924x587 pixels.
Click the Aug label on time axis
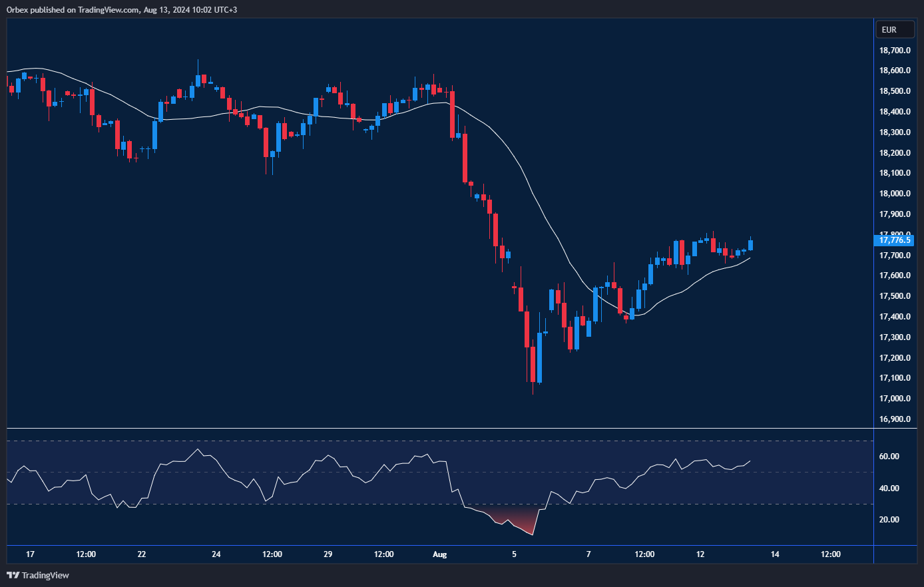439,554
